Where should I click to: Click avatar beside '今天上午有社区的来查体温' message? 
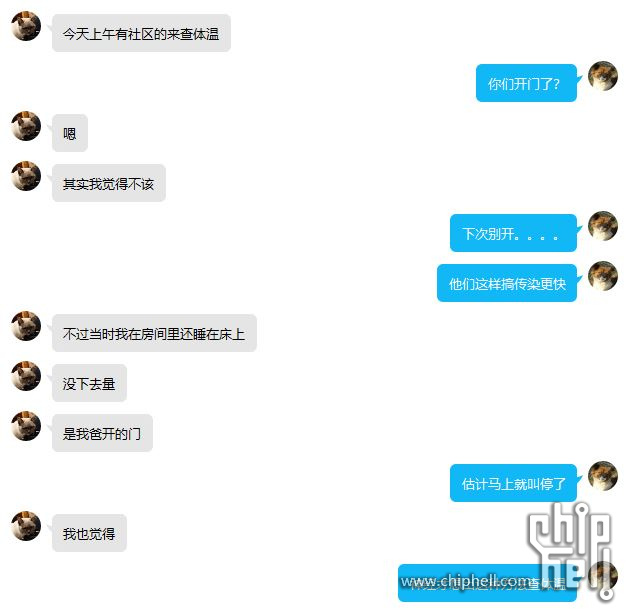tap(26, 26)
